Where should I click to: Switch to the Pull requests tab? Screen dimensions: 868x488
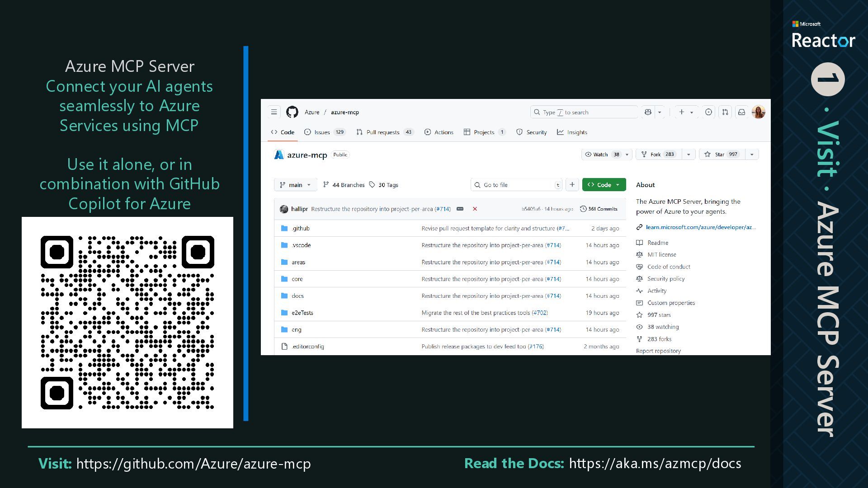(385, 132)
